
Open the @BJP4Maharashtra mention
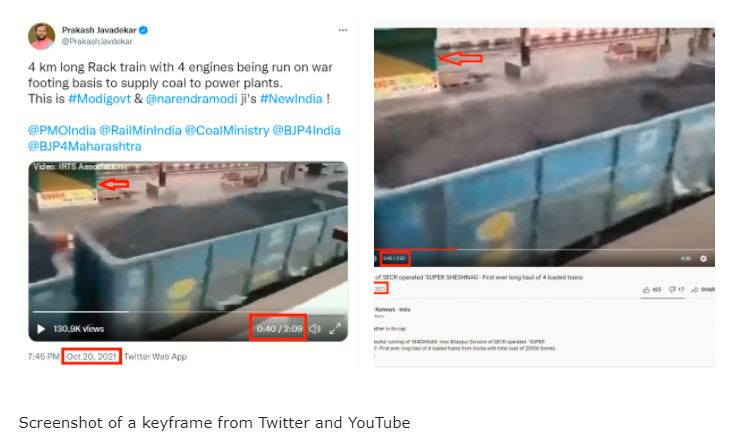tap(84, 147)
